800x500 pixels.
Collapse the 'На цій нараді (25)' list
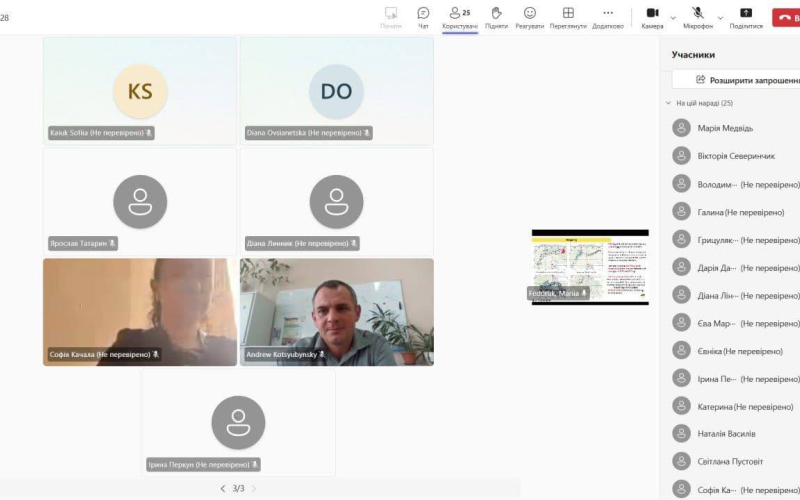point(668,103)
